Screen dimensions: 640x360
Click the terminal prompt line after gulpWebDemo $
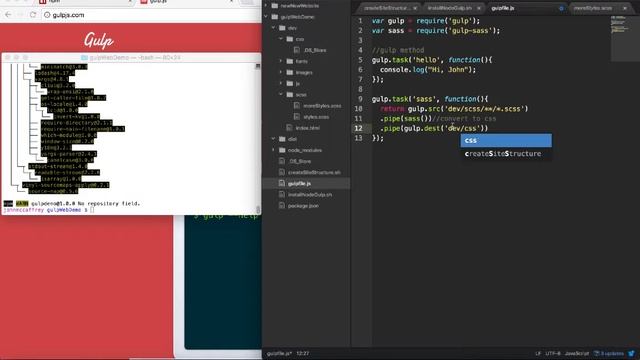click(92, 210)
